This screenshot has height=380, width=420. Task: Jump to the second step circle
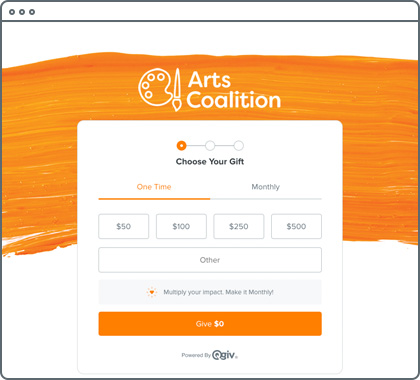point(210,146)
